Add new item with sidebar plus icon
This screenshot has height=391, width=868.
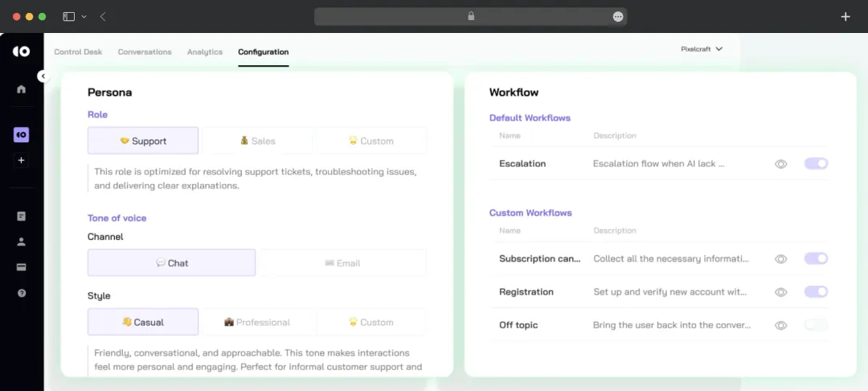pyautogui.click(x=21, y=161)
